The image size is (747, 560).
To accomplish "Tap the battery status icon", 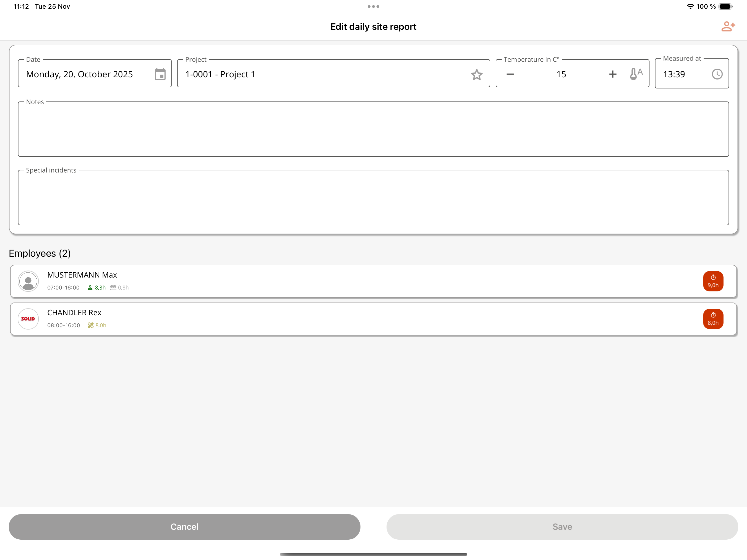I will click(x=725, y=7).
